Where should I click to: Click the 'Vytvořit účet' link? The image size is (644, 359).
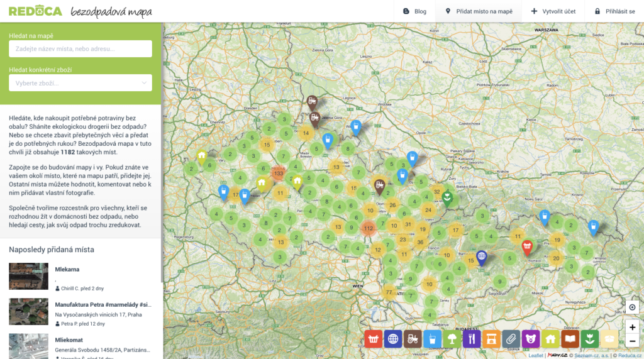pyautogui.click(x=553, y=11)
